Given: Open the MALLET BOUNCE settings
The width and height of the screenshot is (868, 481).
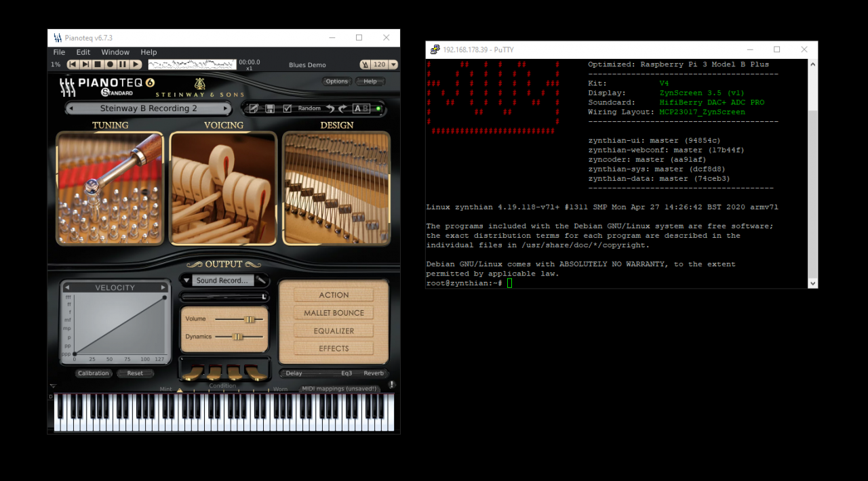Looking at the screenshot, I should tap(334, 313).
